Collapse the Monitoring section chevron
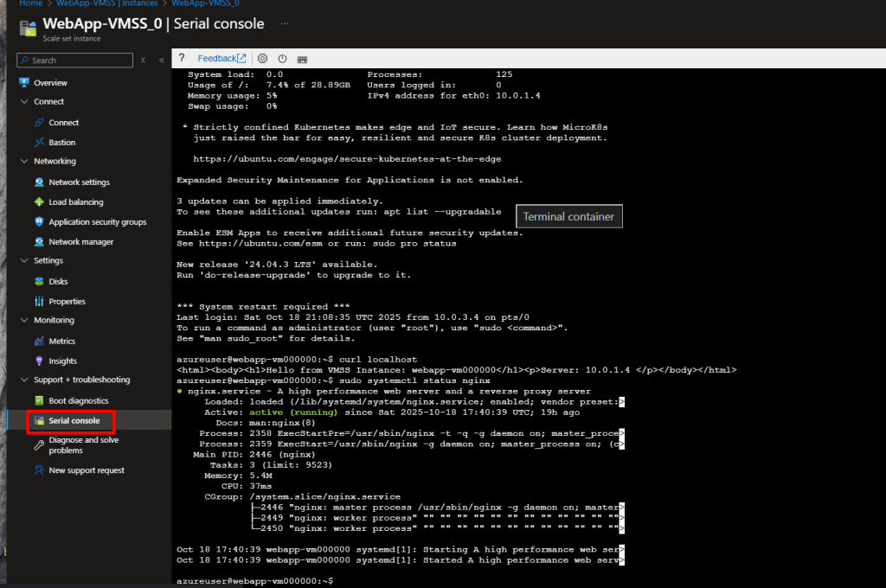 [24, 321]
